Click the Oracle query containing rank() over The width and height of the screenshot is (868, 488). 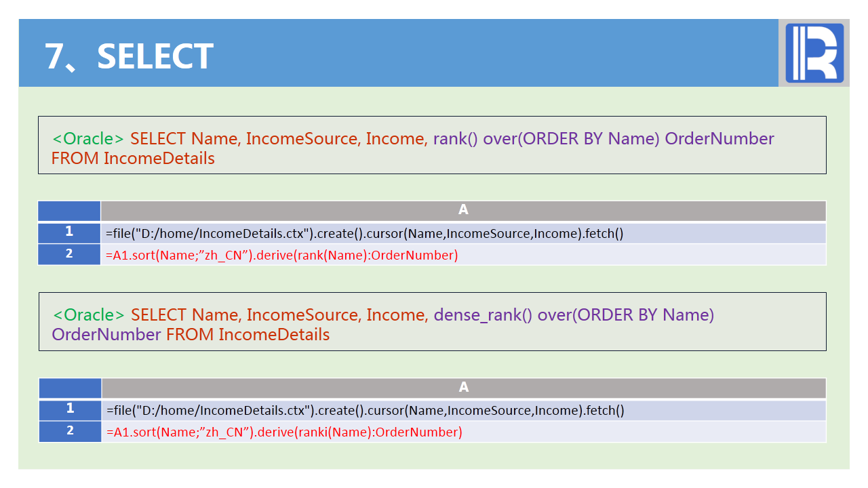point(432,145)
